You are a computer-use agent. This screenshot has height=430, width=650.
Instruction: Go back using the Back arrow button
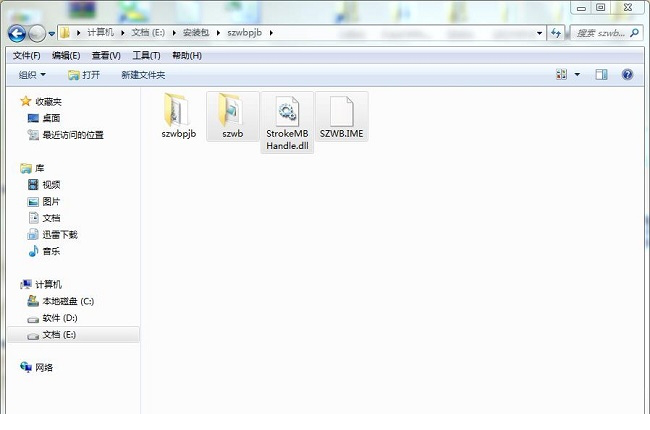click(x=17, y=33)
